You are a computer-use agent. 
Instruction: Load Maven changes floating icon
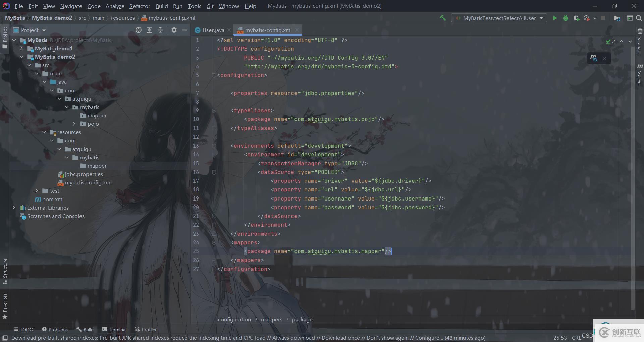tap(594, 58)
